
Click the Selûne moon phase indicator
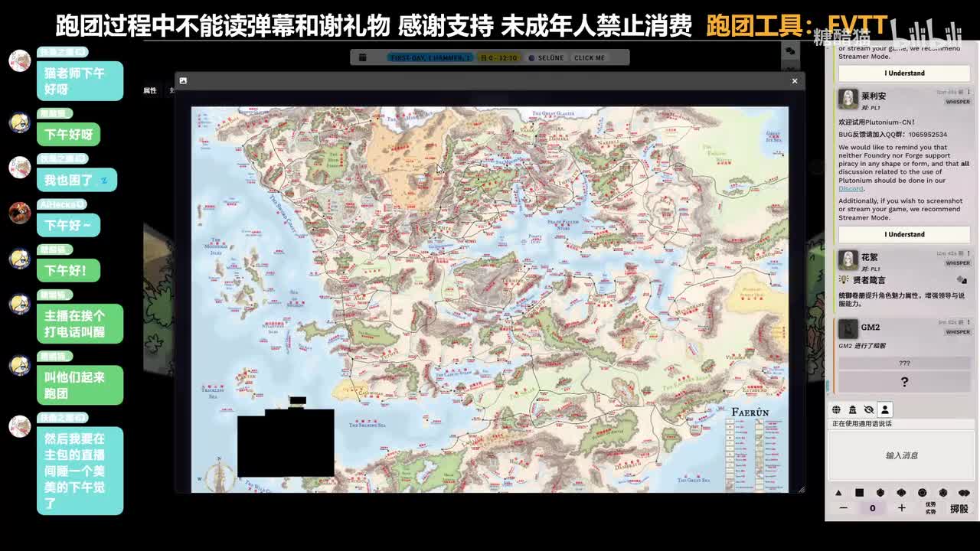pyautogui.click(x=547, y=57)
